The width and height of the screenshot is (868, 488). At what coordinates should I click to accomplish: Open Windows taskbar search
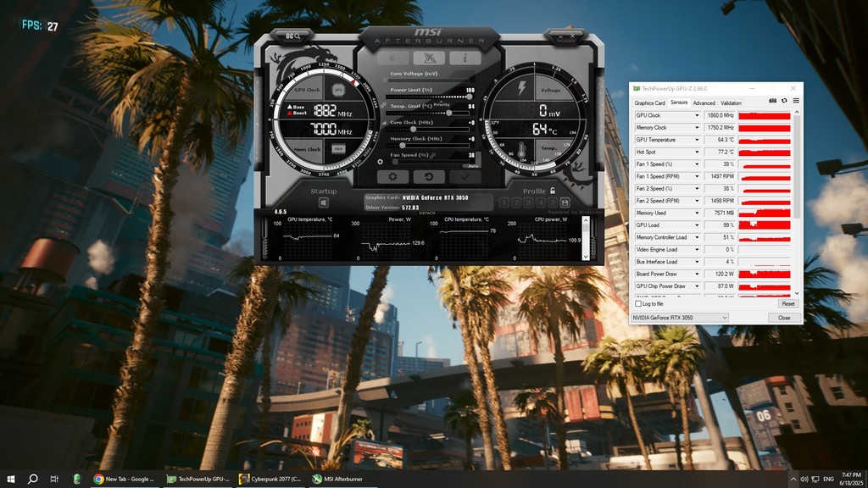(33, 480)
